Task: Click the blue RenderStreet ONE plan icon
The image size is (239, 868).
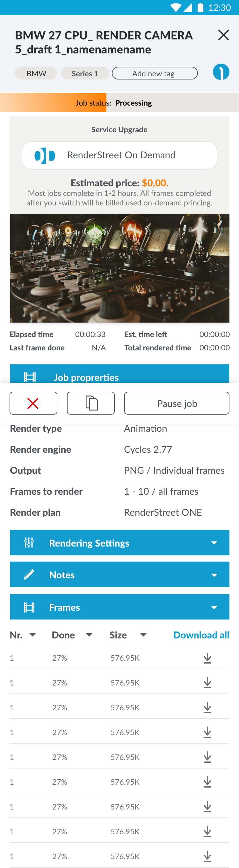Action: [221, 72]
